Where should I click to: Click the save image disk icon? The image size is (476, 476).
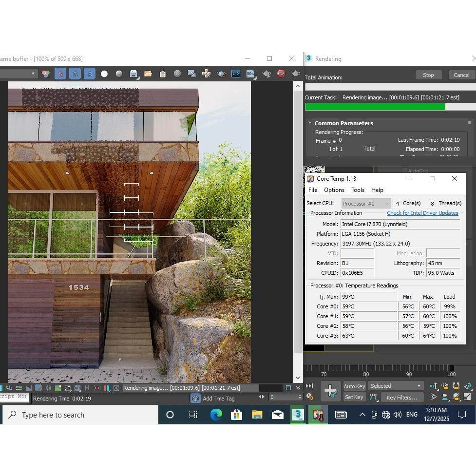coord(133,74)
